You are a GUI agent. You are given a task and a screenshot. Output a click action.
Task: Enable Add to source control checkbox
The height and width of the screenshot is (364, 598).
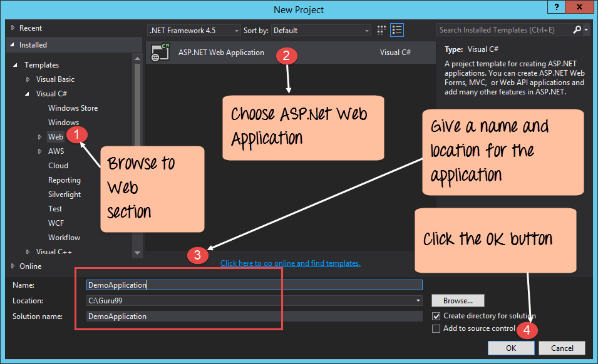[436, 328]
